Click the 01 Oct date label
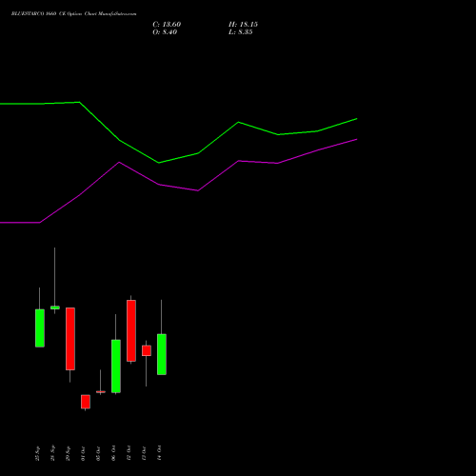 point(83,453)
